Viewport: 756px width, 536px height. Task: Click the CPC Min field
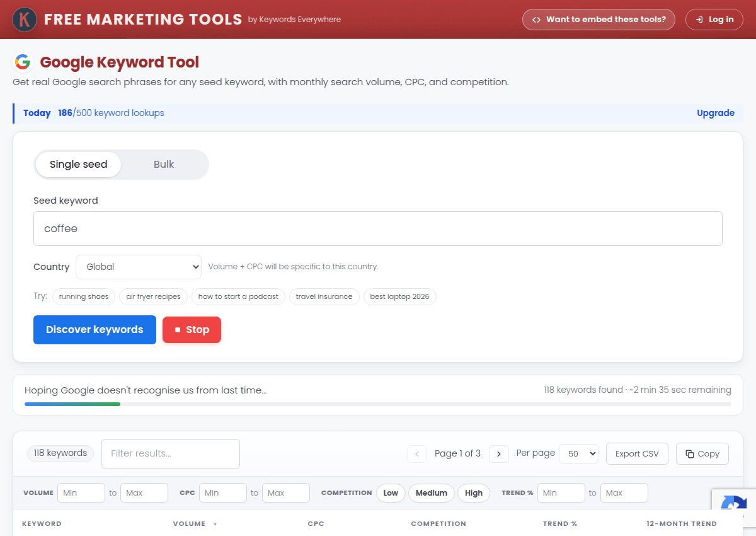(223, 493)
